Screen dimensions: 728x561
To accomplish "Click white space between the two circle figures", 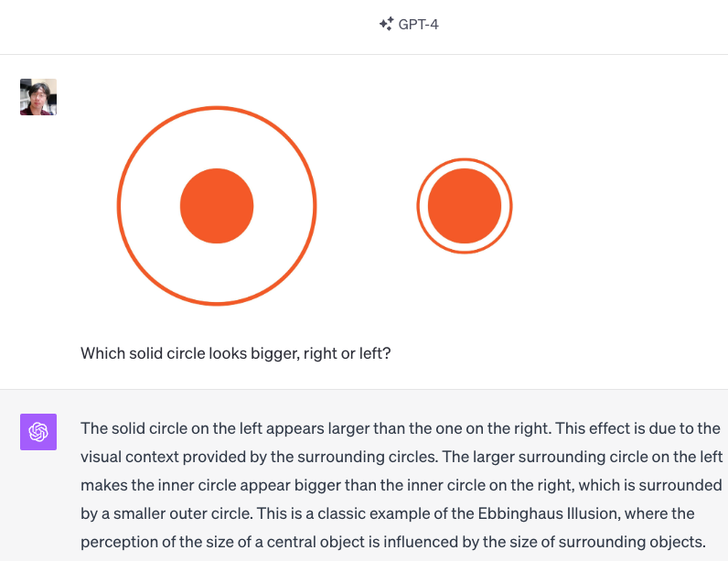I will [367, 206].
